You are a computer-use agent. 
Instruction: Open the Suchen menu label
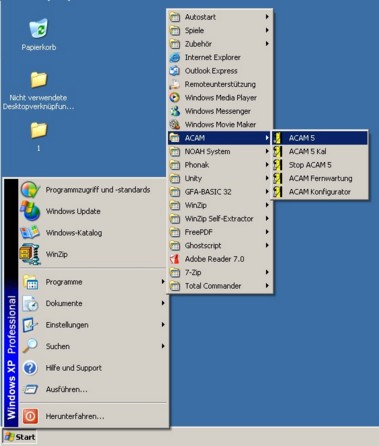click(58, 346)
